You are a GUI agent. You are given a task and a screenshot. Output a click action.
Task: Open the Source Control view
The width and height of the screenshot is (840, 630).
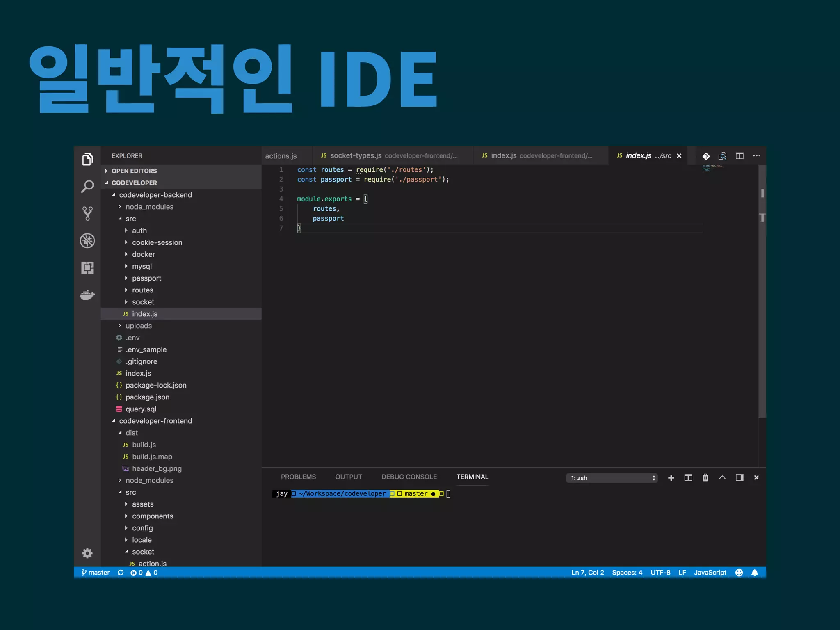pyautogui.click(x=87, y=213)
